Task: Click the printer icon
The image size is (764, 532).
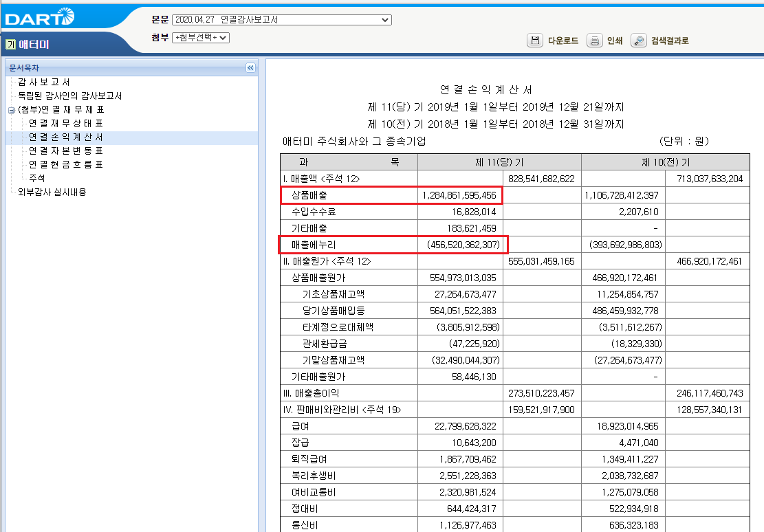Action: click(x=594, y=41)
